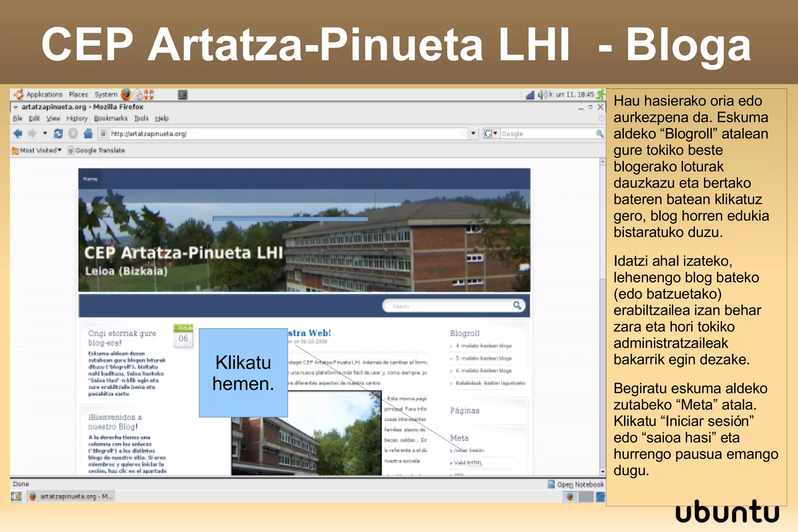
Task: Expand the Most Visited bookmarks folder
Action: coord(37,150)
